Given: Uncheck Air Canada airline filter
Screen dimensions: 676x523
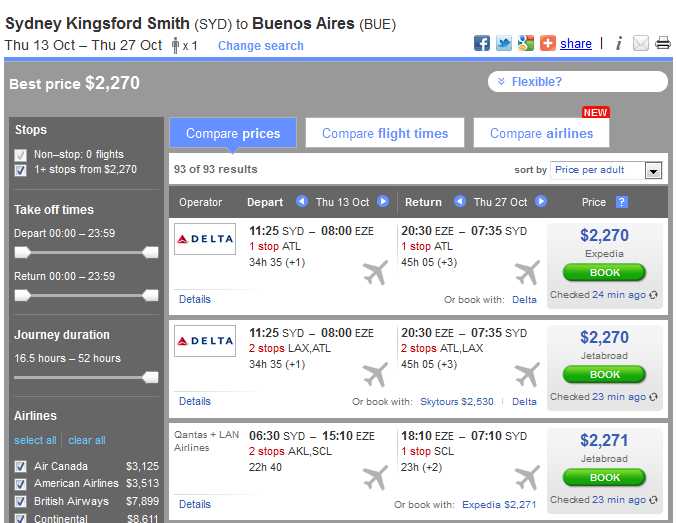Looking at the screenshot, I should coord(20,467).
